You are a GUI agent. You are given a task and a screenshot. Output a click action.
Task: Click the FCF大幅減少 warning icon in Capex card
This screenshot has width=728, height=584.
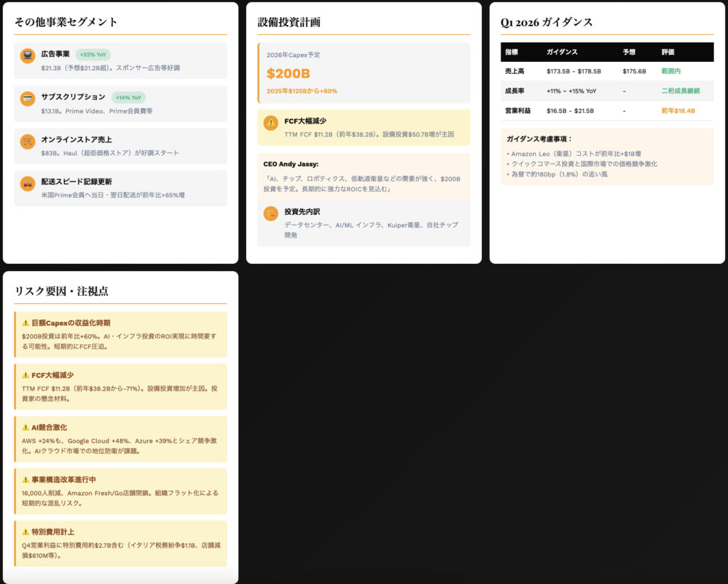pos(271,123)
